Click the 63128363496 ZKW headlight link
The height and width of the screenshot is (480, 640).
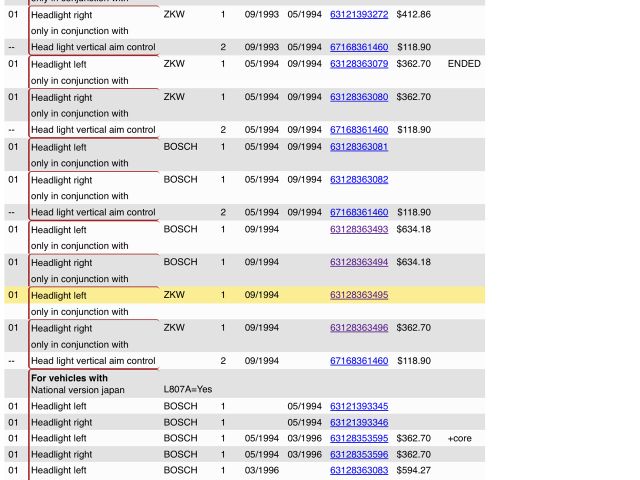(359, 328)
